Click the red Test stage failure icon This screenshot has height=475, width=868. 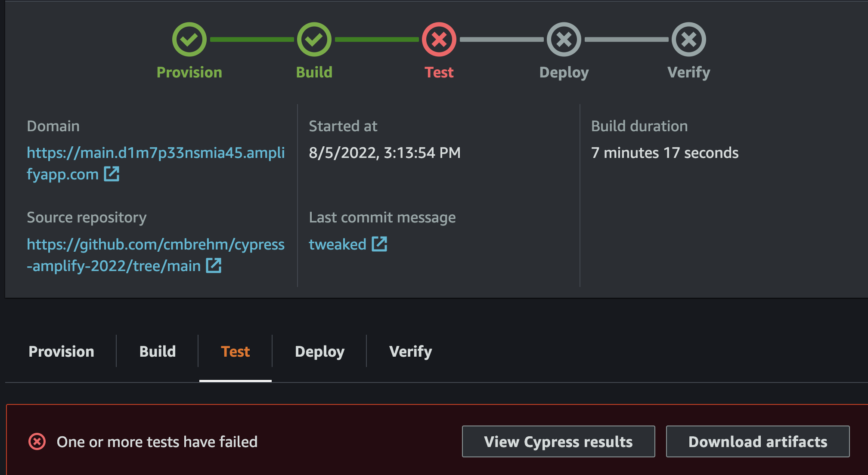(x=439, y=39)
